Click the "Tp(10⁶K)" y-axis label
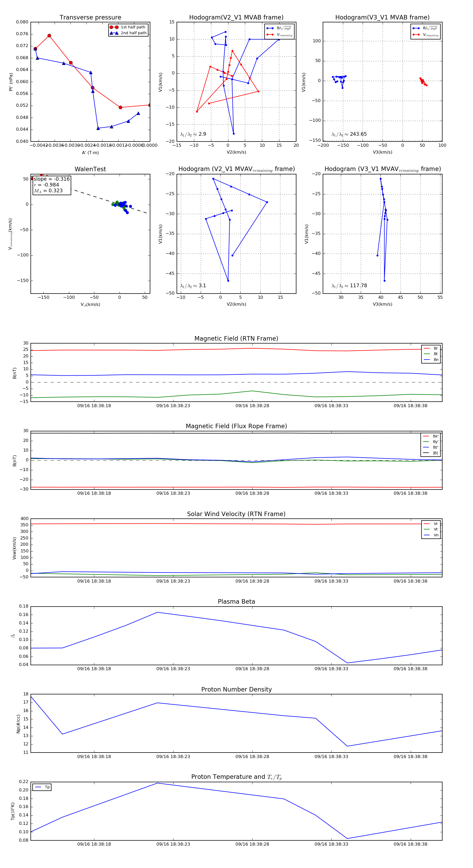The width and height of the screenshot is (473, 868). coord(13,811)
